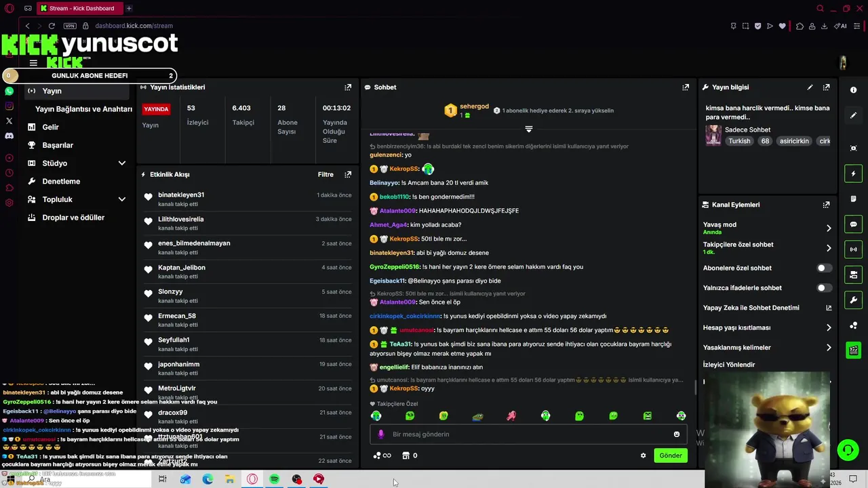This screenshot has width=868, height=488.
Task: Click the pencil icon in right rail
Action: [x=853, y=115]
